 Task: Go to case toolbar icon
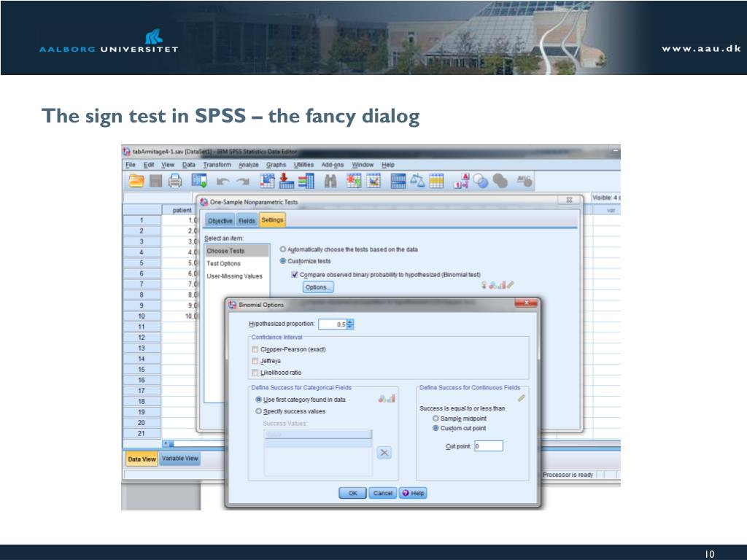pyautogui.click(x=267, y=181)
